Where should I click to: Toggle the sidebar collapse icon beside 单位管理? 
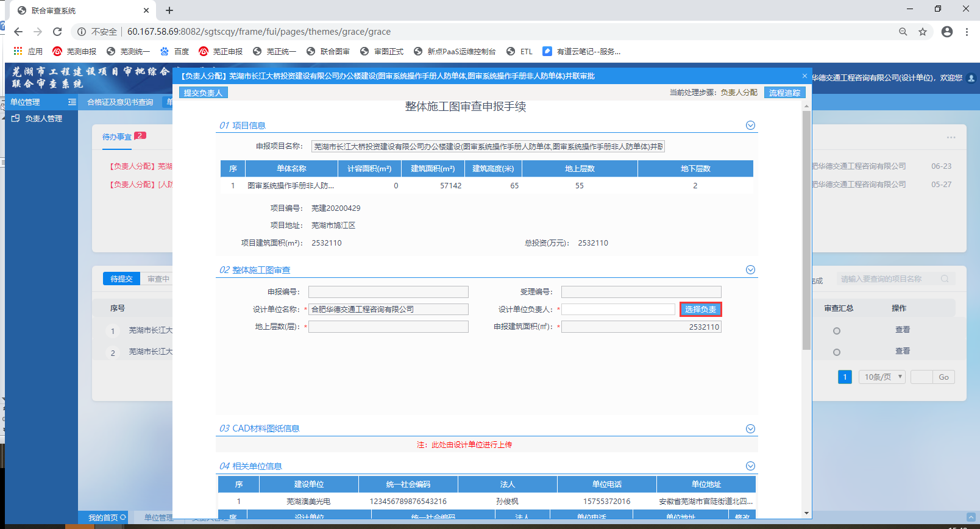[x=72, y=102]
